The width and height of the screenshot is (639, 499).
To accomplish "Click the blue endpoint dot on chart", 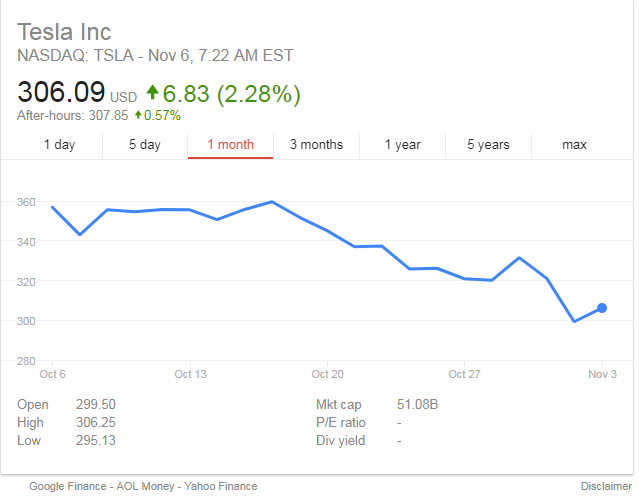I will [602, 308].
